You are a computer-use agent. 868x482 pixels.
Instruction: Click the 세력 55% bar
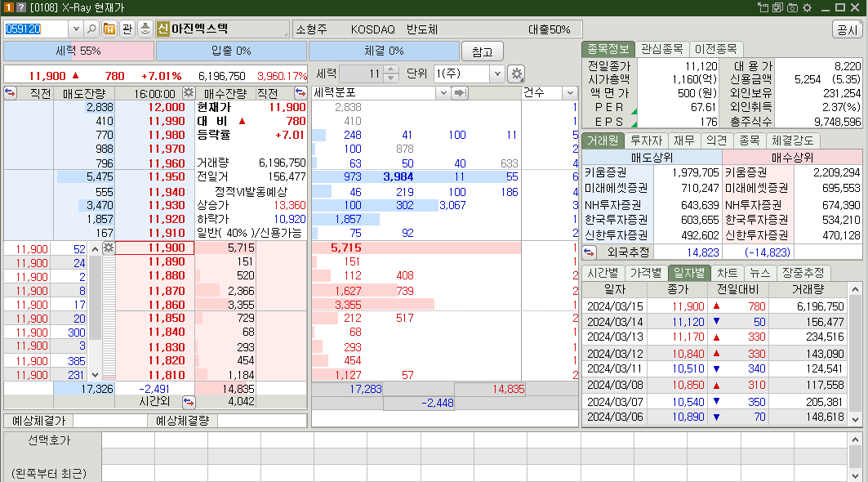(x=78, y=51)
